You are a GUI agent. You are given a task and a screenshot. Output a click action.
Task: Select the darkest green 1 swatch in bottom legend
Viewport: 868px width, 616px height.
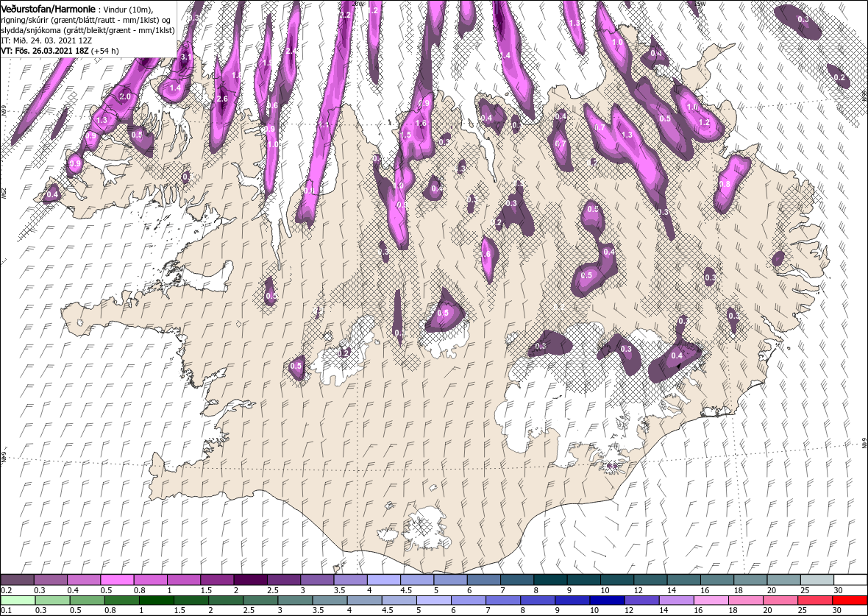(157, 601)
